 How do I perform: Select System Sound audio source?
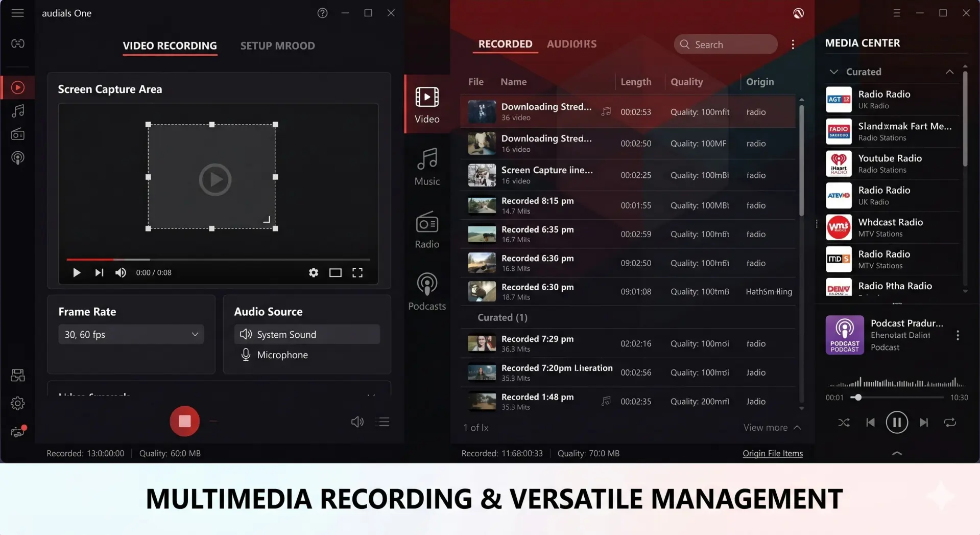click(307, 334)
